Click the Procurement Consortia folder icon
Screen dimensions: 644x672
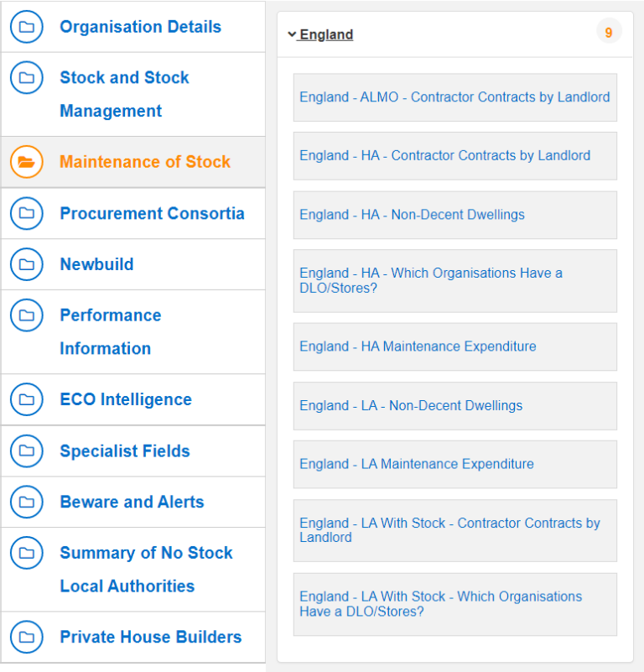[27, 214]
